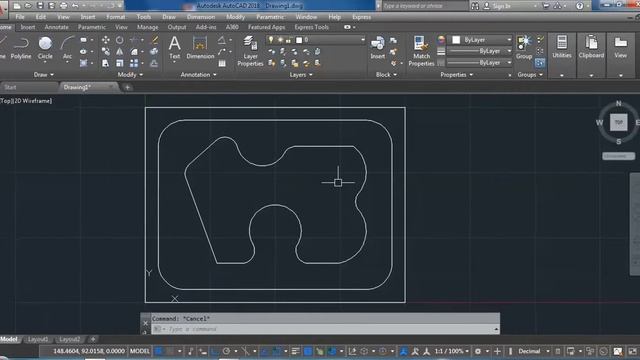Add a new layout with plus button
Viewport: 640px width, 360px height.
(x=93, y=339)
